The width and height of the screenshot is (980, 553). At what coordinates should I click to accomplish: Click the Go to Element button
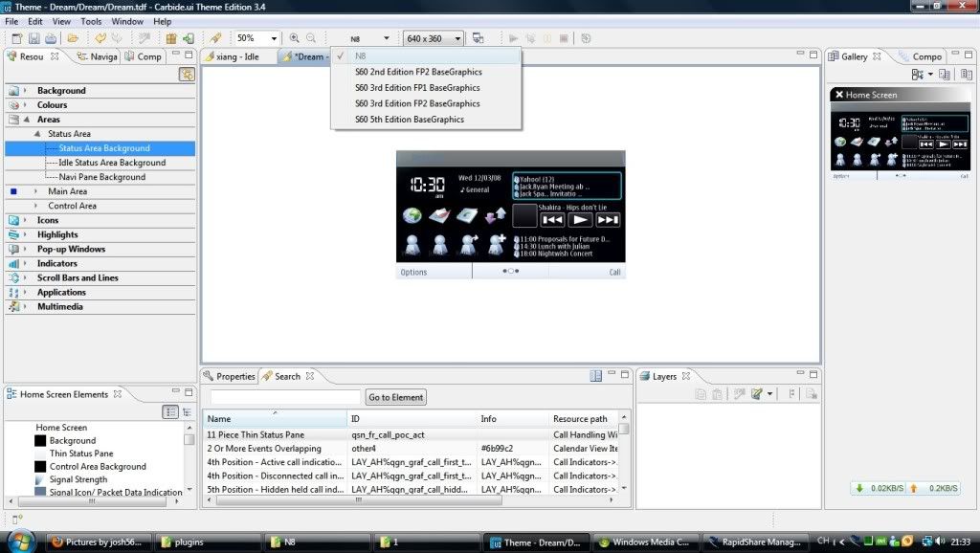coord(396,397)
